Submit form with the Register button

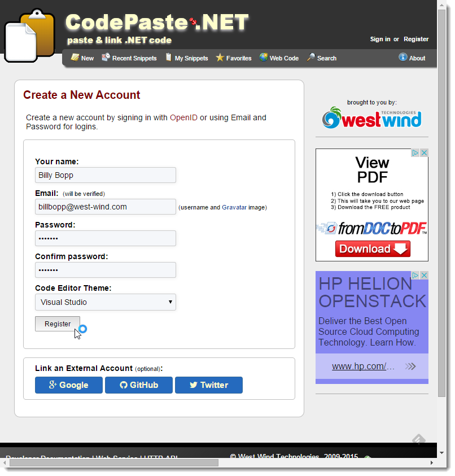coord(58,324)
